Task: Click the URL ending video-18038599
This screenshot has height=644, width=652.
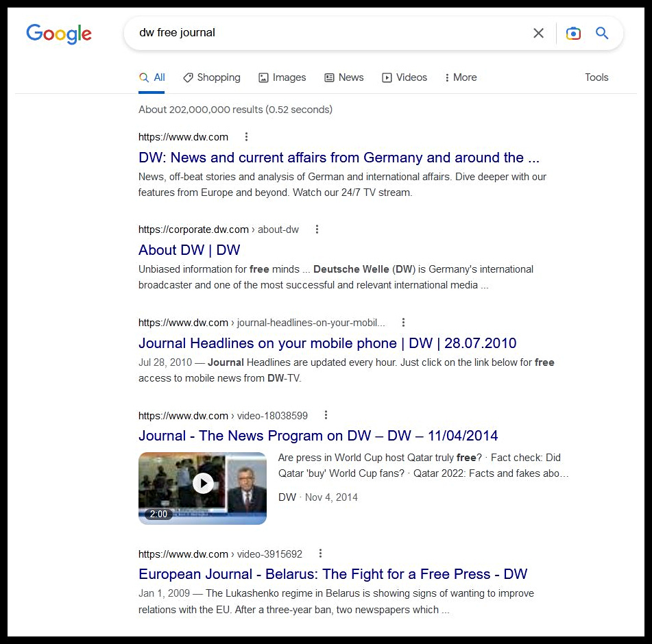Action: click(x=223, y=416)
